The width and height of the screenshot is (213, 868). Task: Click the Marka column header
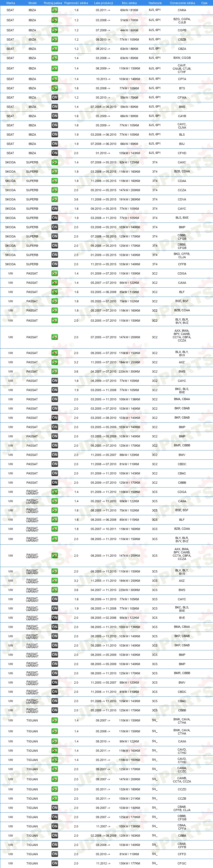pyautogui.click(x=10, y=3)
